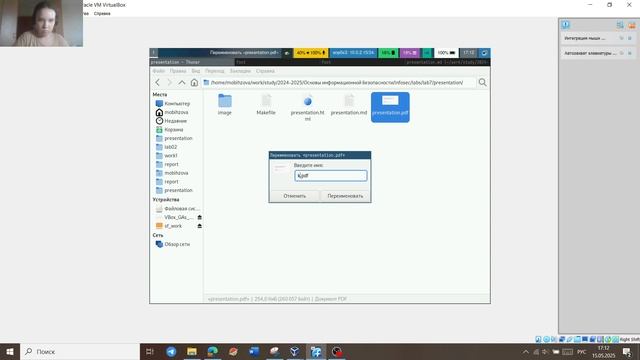This screenshot has height=360, width=640.
Task: Open the Переход menu in Thunar
Action: [x=215, y=71]
